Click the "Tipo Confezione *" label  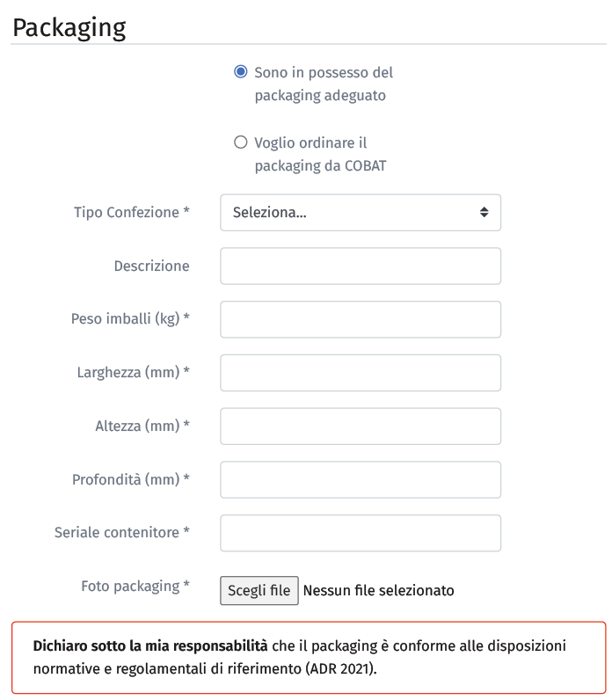point(132,213)
